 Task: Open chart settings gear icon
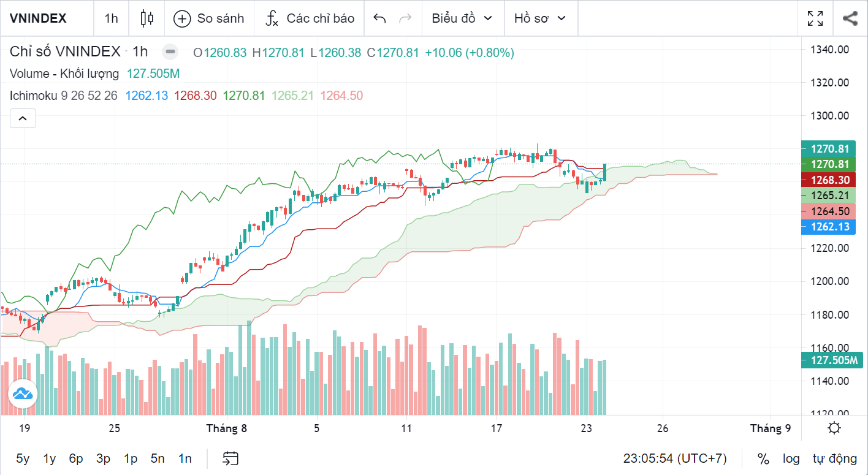click(x=834, y=428)
